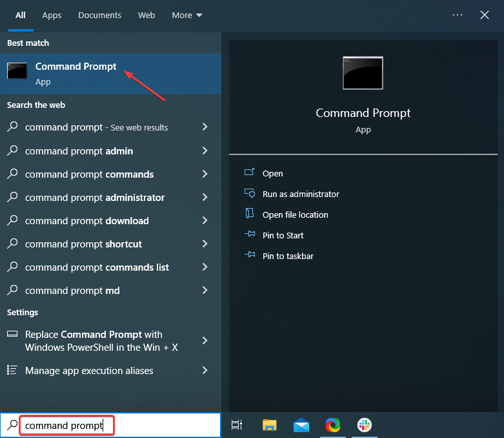Switch to the Documents tab
504x438 pixels.
pyautogui.click(x=99, y=15)
